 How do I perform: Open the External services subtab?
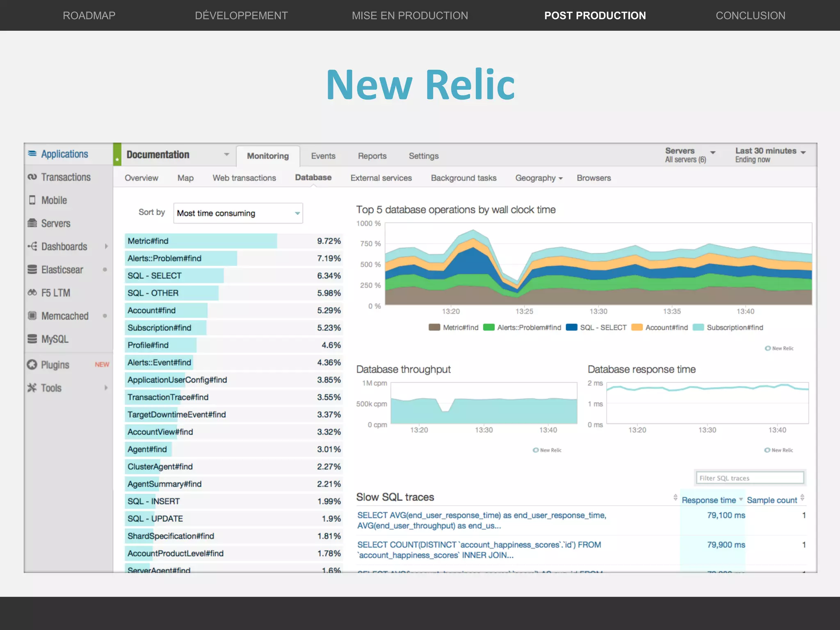[381, 178]
